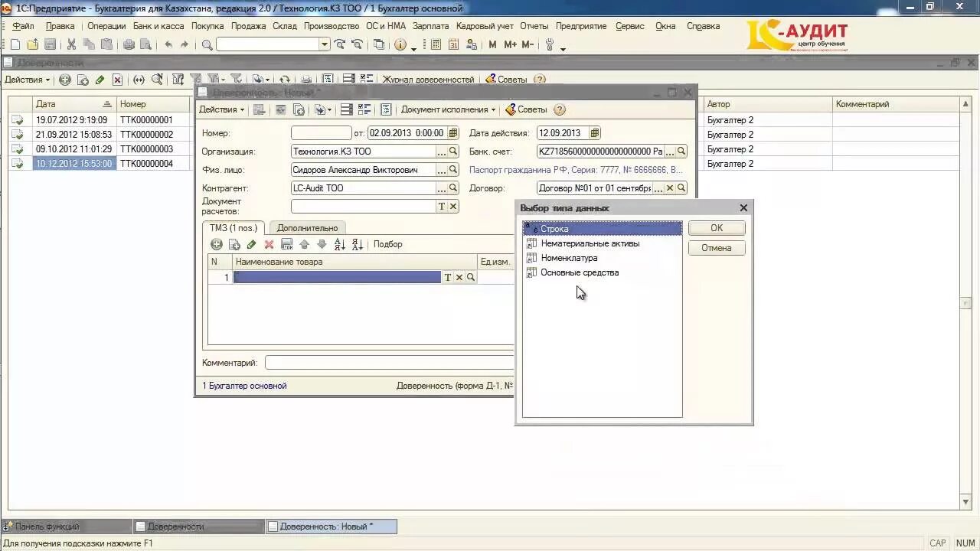980x551 pixels.
Task: Click red Delete row icon in ТМЗ toolbar
Action: point(269,244)
